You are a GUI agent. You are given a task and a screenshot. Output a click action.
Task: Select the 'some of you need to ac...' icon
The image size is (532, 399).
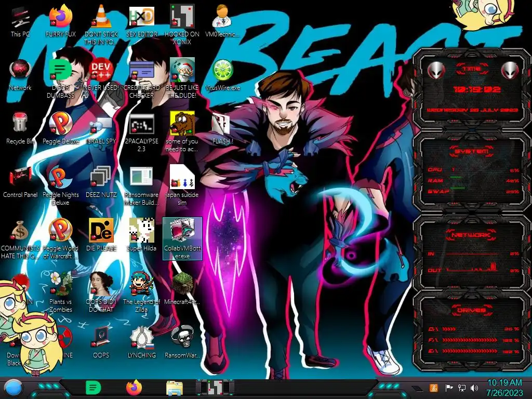click(x=182, y=132)
